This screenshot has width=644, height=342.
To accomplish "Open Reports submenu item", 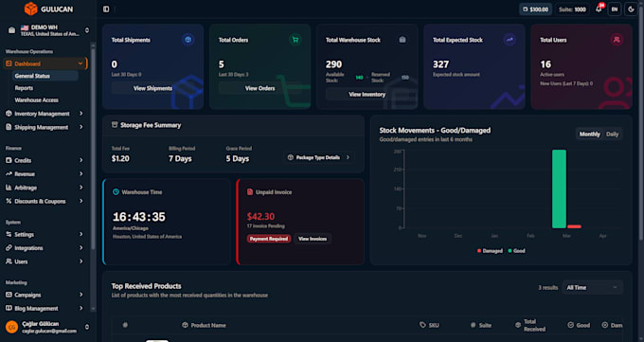I will point(24,88).
